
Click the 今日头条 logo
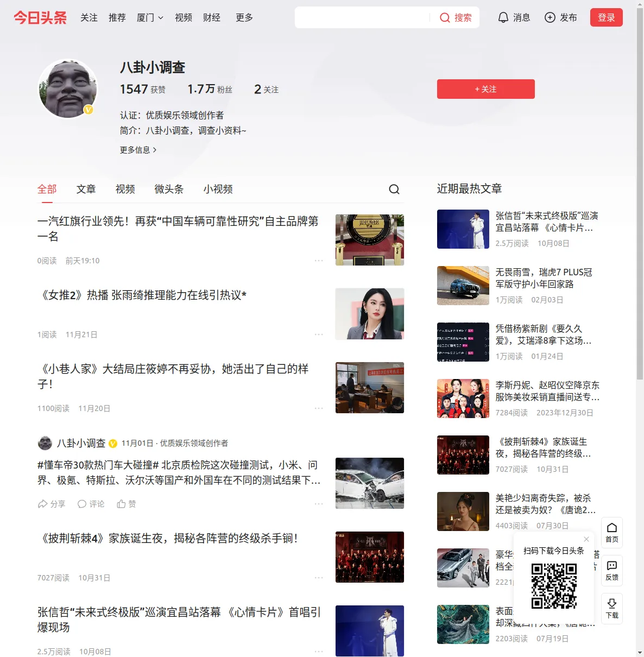coord(40,17)
